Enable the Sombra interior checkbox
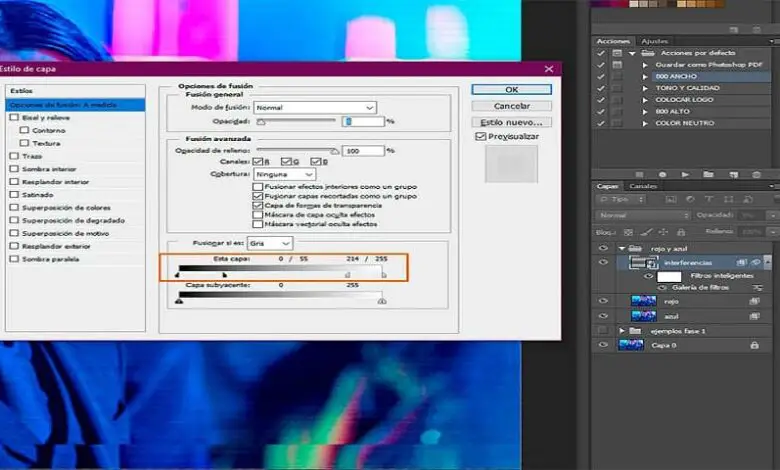 14,169
